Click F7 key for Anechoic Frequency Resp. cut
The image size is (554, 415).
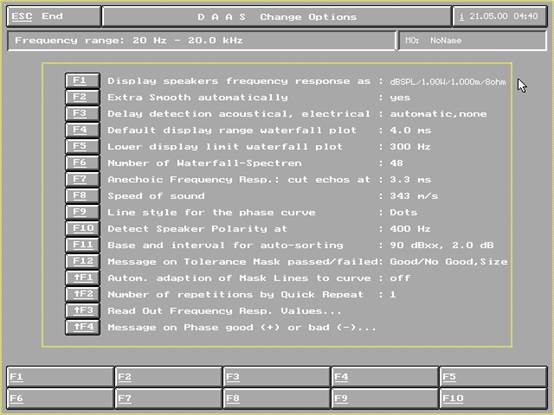82,179
